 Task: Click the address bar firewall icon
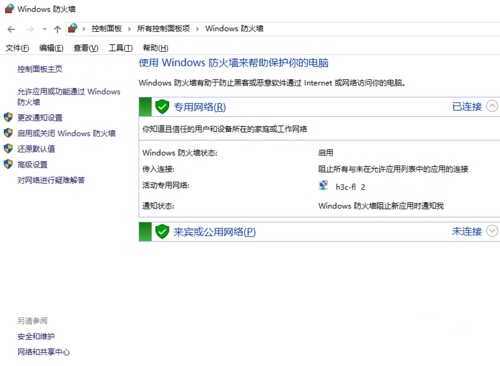point(73,28)
